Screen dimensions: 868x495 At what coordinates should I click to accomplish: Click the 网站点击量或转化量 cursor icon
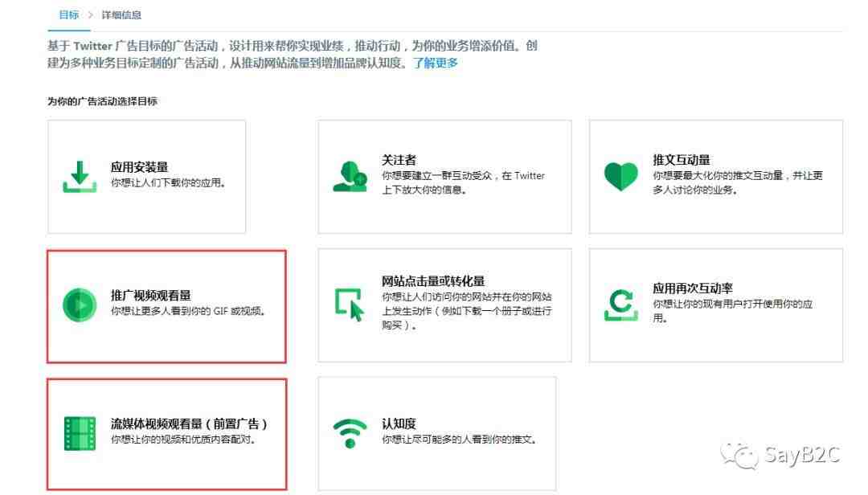[350, 305]
